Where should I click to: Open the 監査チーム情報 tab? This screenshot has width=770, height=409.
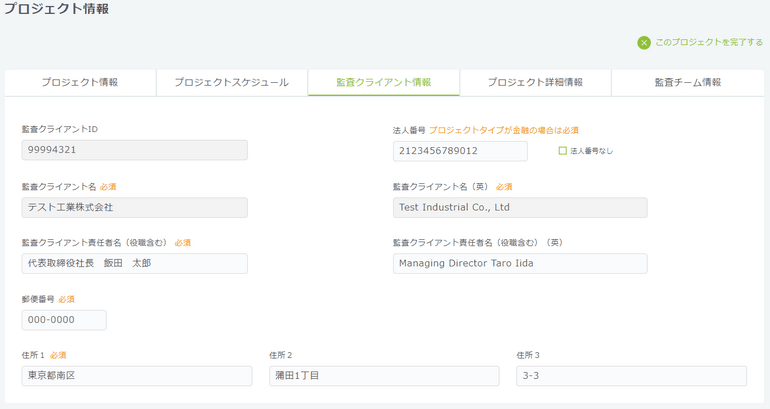687,83
